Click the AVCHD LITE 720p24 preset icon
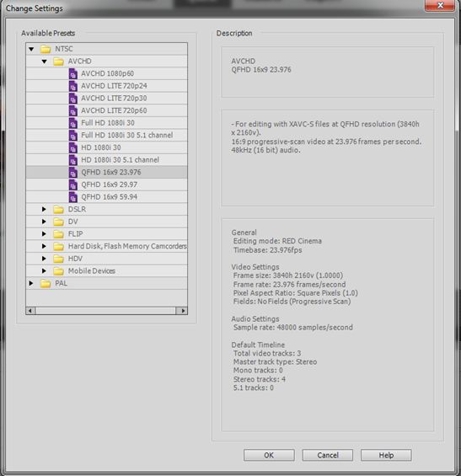Viewport: 461px width, 476px height. click(72, 86)
